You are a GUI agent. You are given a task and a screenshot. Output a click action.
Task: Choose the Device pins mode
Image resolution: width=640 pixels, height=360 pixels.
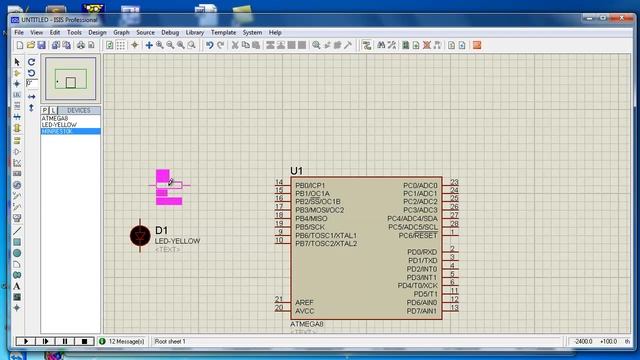pos(17,152)
